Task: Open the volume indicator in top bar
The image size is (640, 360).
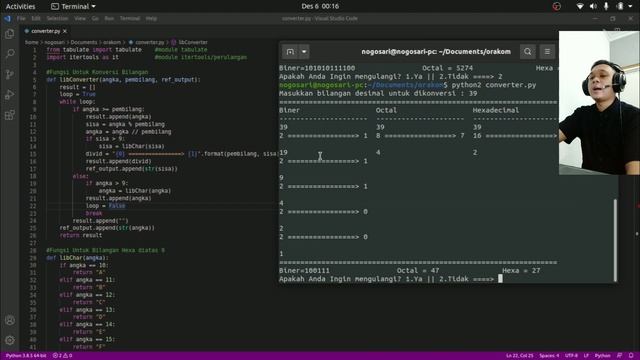Action: [x=593, y=6]
